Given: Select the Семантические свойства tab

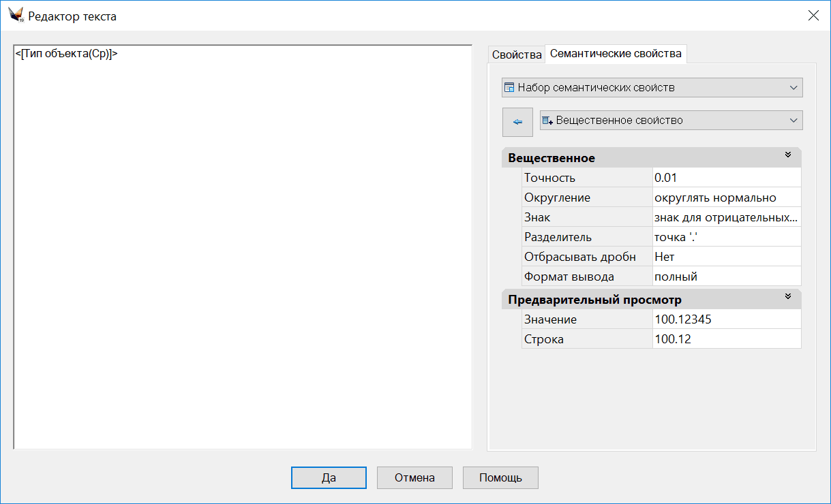Looking at the screenshot, I should [616, 53].
